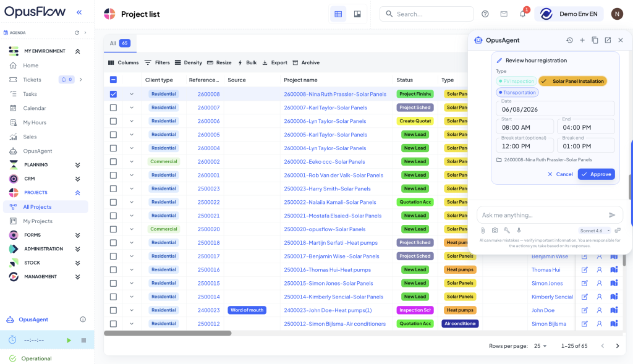Select checkbox for project 2500012
The image size is (633, 364).
click(x=114, y=324)
